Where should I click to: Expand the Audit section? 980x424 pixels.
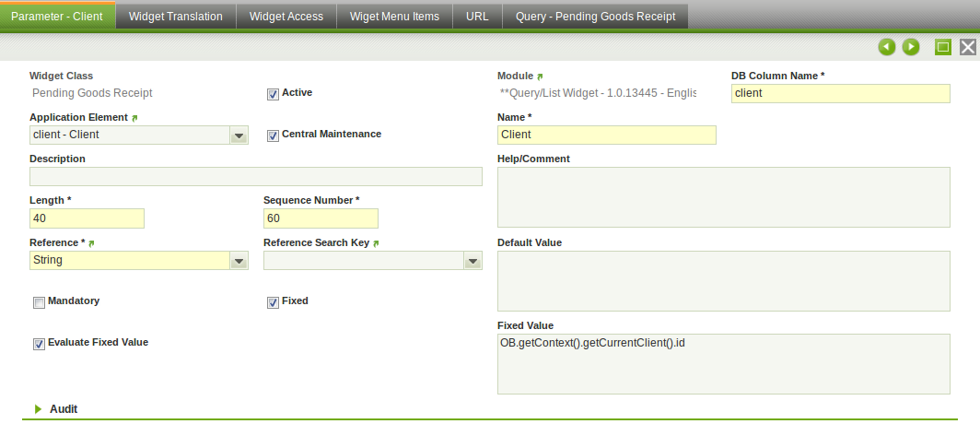[39, 408]
